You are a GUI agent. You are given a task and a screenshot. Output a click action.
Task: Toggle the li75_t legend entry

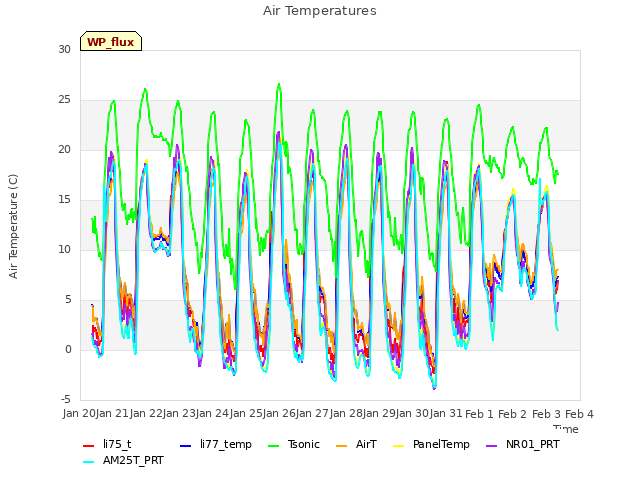click(107, 444)
